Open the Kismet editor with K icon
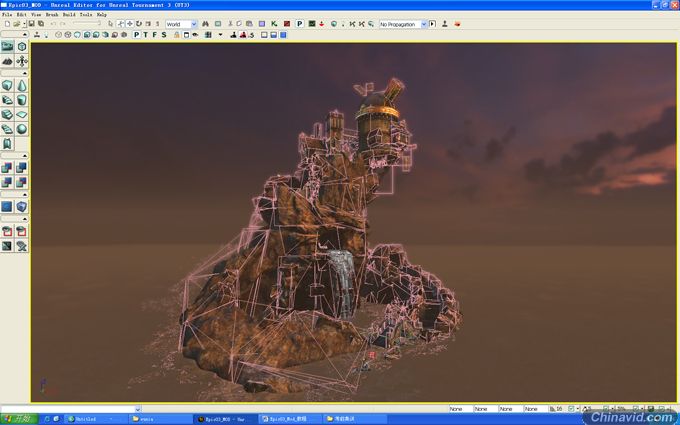680x425 pixels. (274, 24)
